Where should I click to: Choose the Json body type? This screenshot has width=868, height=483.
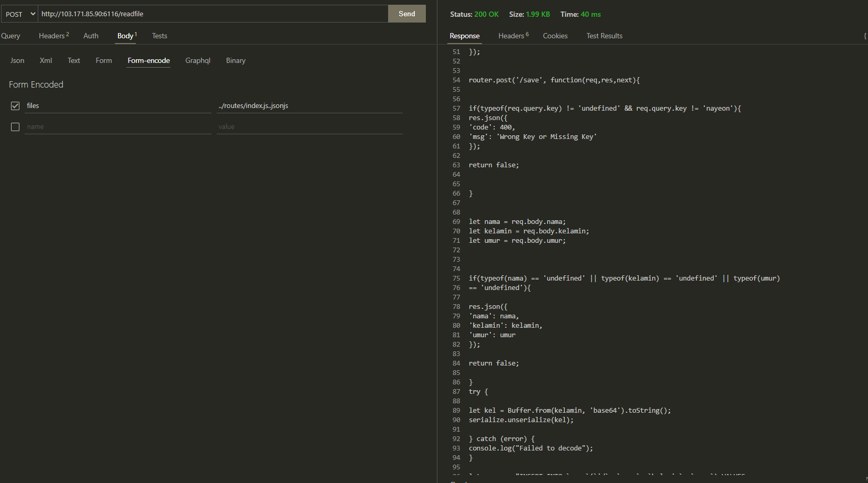click(17, 60)
